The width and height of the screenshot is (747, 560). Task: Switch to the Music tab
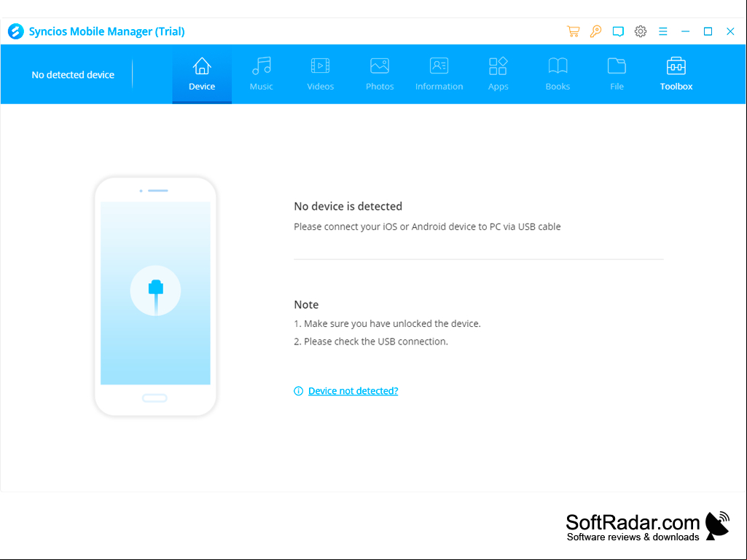(x=261, y=74)
